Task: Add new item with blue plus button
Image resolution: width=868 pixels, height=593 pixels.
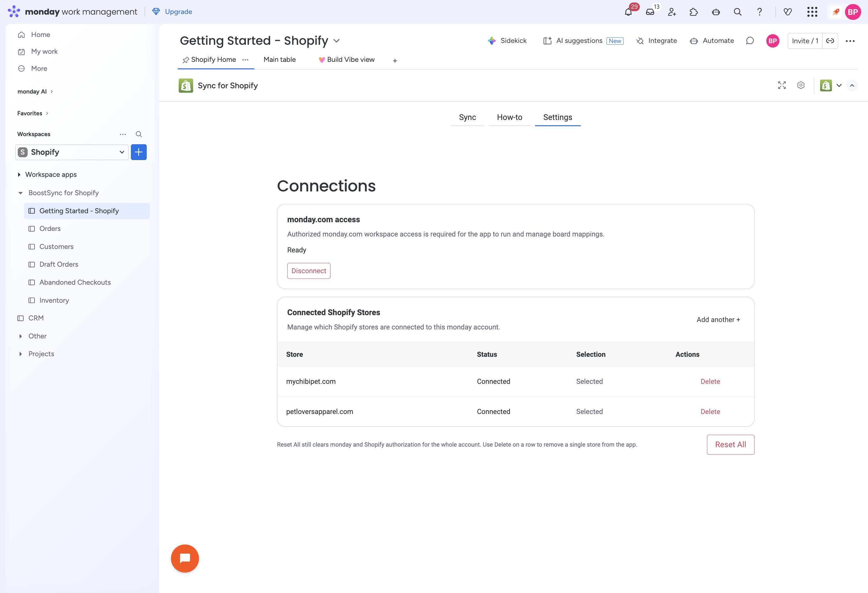Action: 139,152
